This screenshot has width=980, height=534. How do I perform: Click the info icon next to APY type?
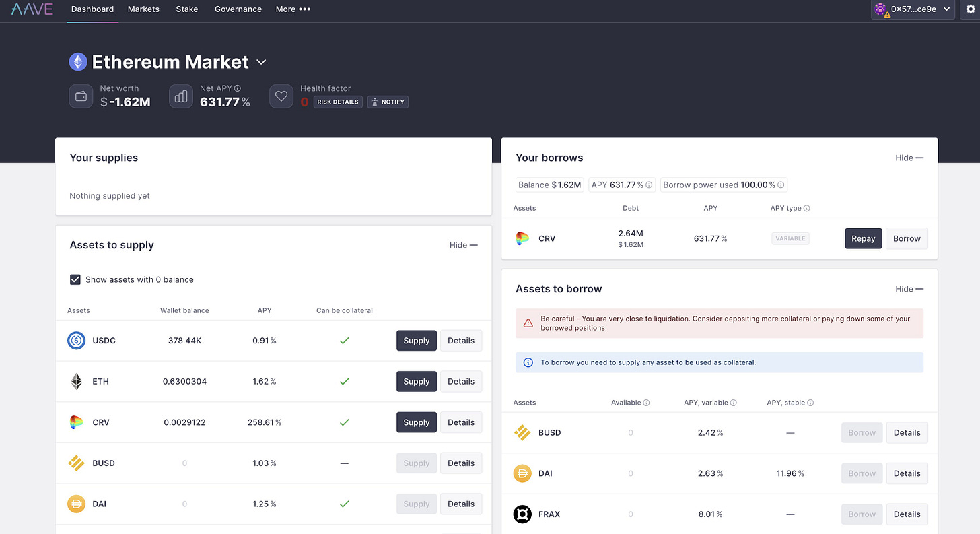coord(807,209)
